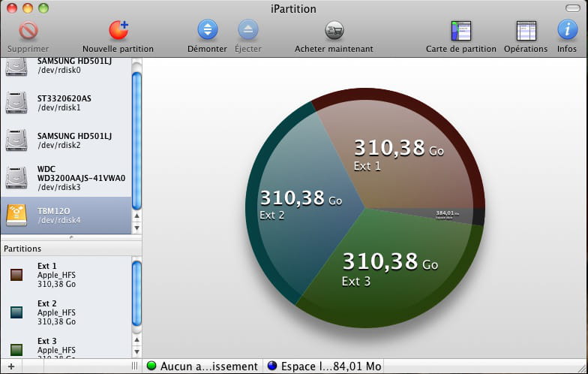Image resolution: width=588 pixels, height=374 pixels.
Task: Click the toolbar toggle pill button
Action: [x=572, y=8]
